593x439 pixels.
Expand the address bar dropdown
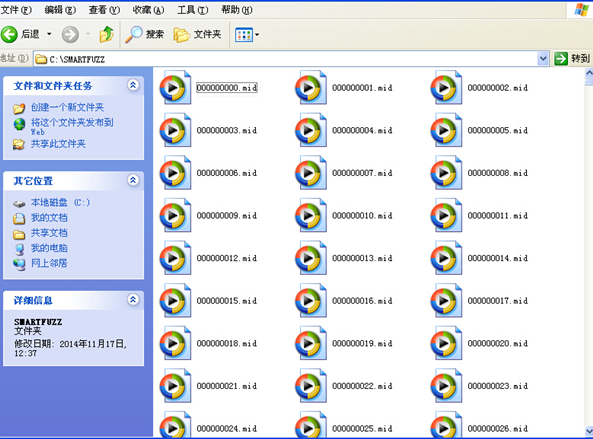click(x=543, y=59)
